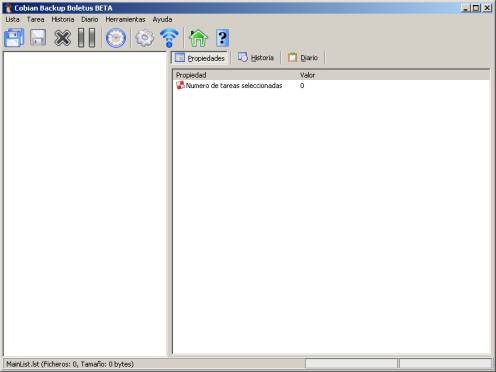
Task: Click the blue double floppy disk toolbar icon
Action: click(x=14, y=38)
